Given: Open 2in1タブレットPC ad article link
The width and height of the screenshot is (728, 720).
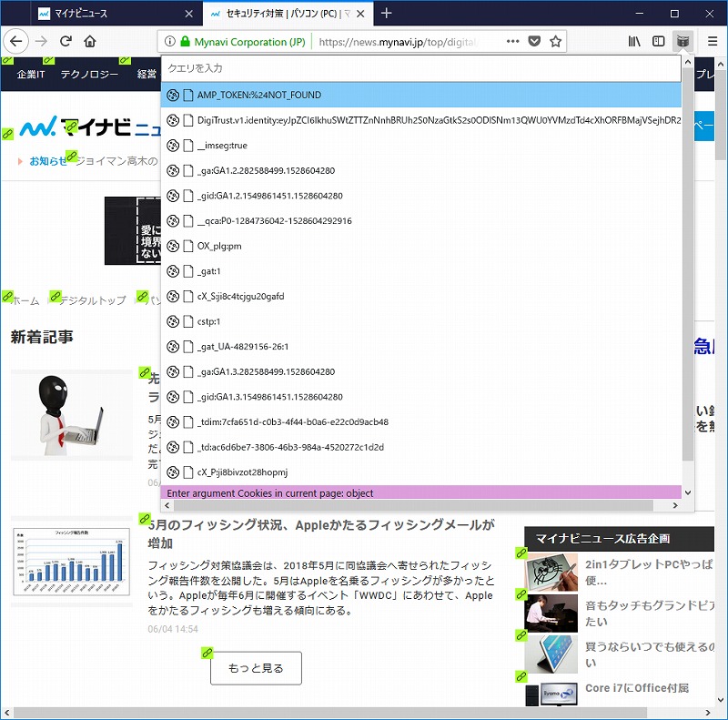Looking at the screenshot, I should click(x=649, y=573).
